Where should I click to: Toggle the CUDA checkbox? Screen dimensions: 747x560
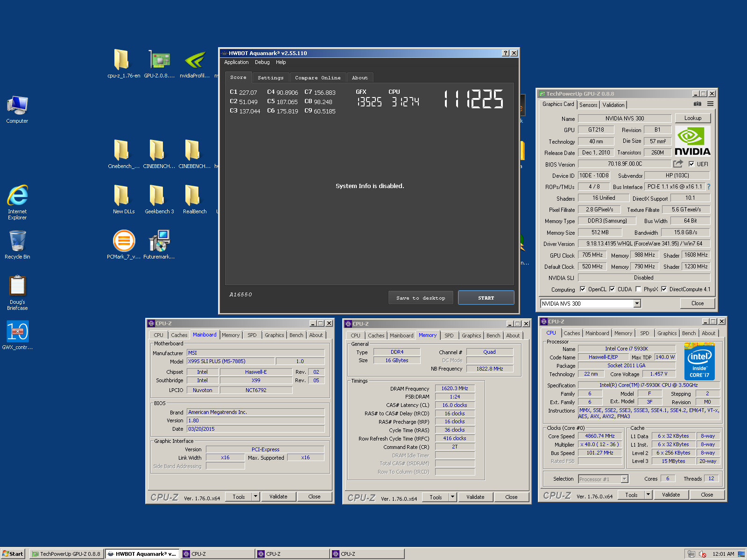click(612, 289)
